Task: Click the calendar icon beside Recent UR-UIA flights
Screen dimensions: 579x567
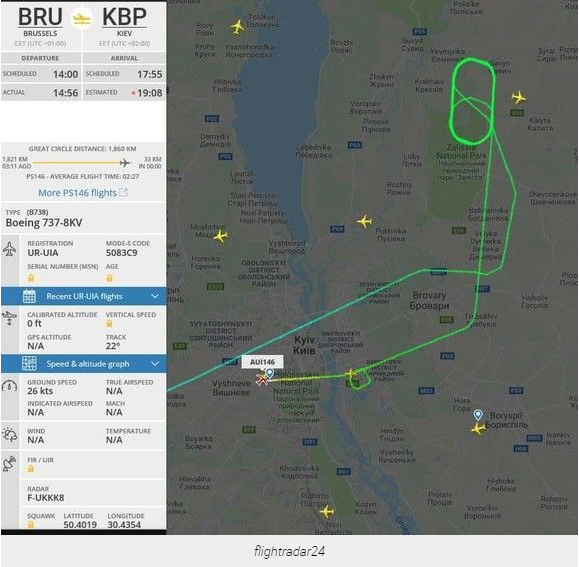Action: (x=29, y=296)
